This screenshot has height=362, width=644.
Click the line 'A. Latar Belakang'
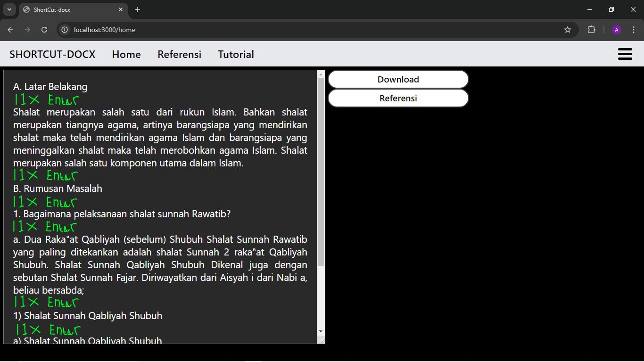click(50, 87)
